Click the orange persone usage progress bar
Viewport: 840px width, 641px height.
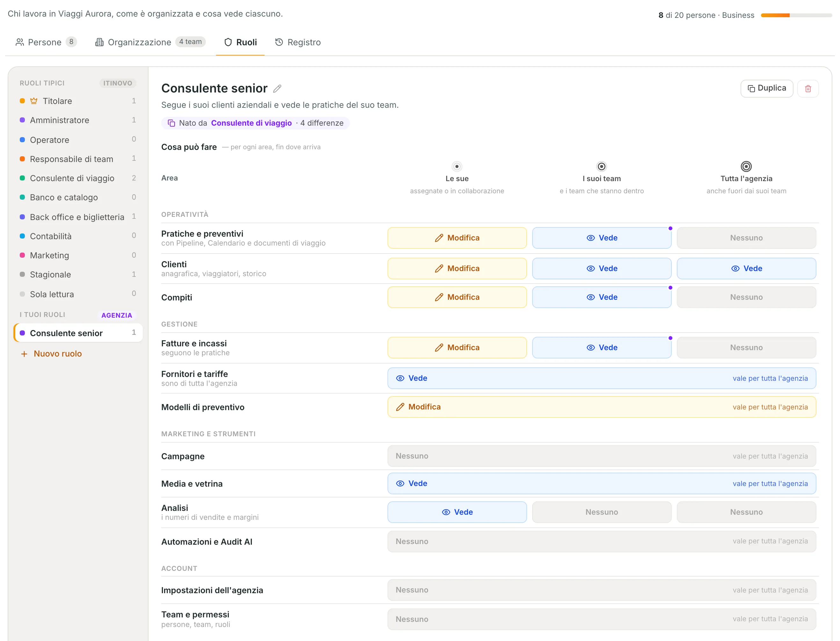tap(796, 15)
